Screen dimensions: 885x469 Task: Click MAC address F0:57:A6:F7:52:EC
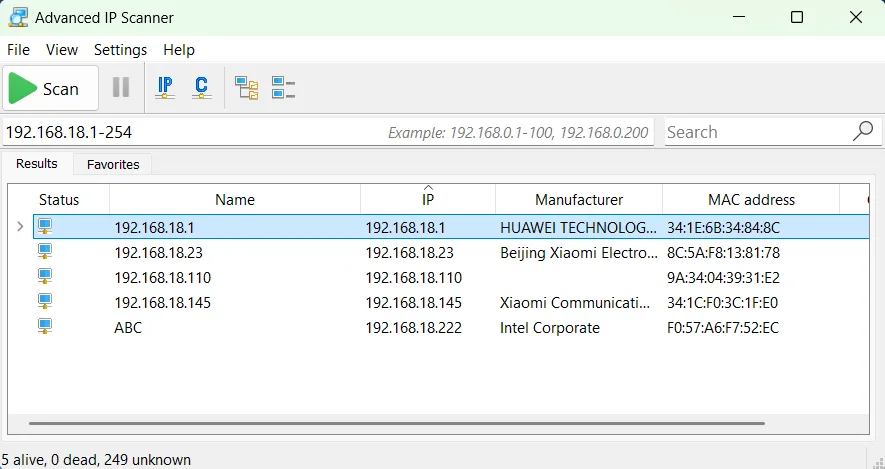pos(723,327)
